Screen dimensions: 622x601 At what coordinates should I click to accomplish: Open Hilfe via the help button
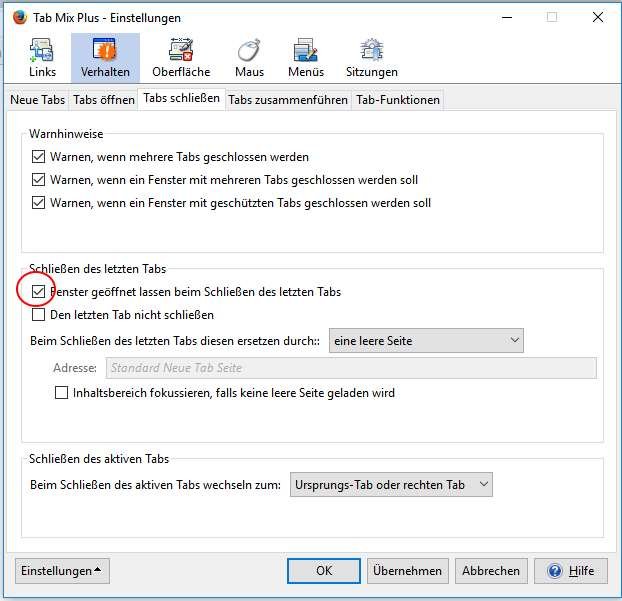pos(571,571)
